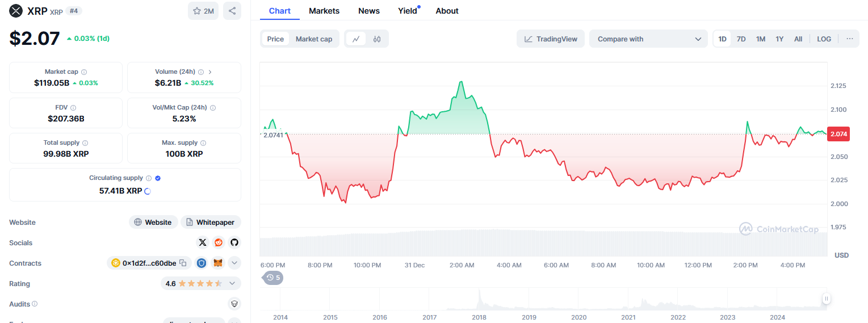Viewport: 868px width, 323px height.
Task: Click 2018 on the history navigator
Action: 479,317
